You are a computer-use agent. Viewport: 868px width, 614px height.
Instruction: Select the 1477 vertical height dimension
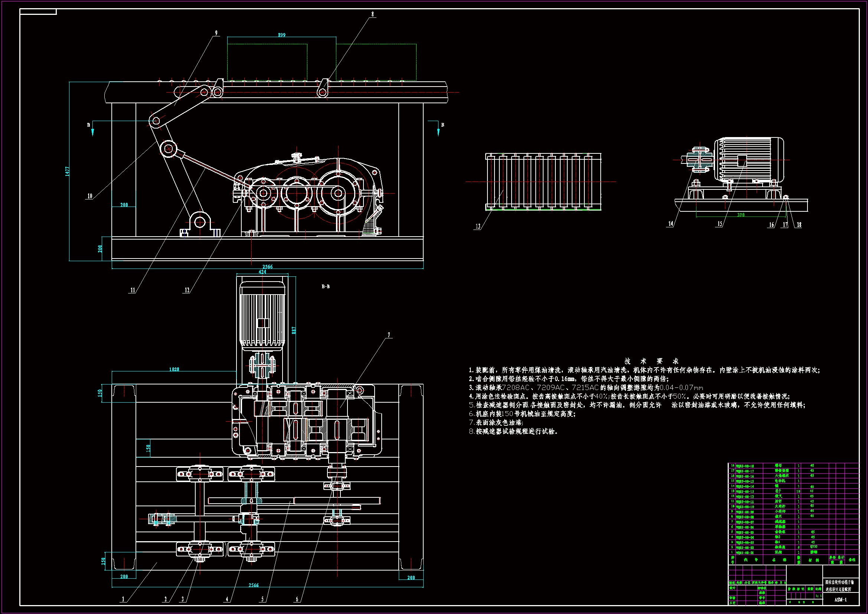point(67,171)
